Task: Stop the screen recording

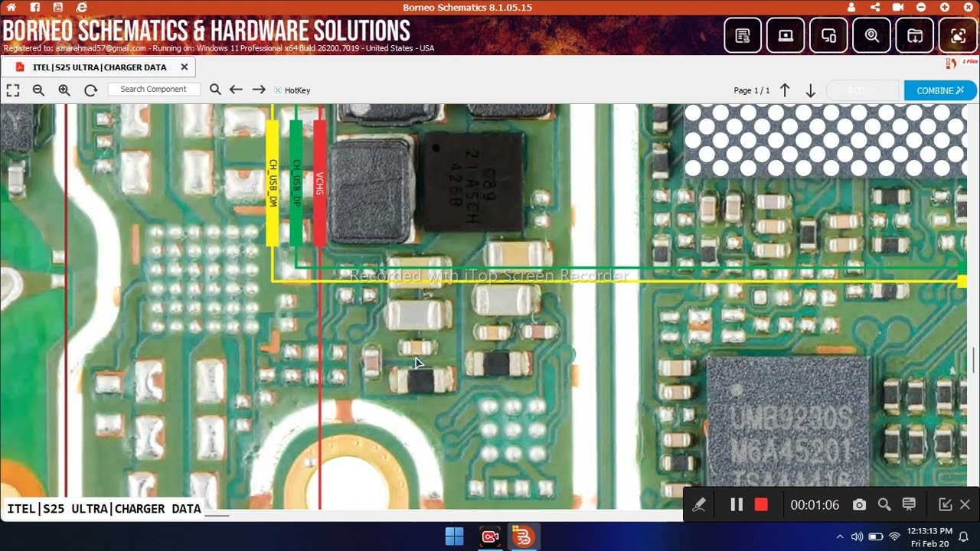Action: tap(761, 504)
